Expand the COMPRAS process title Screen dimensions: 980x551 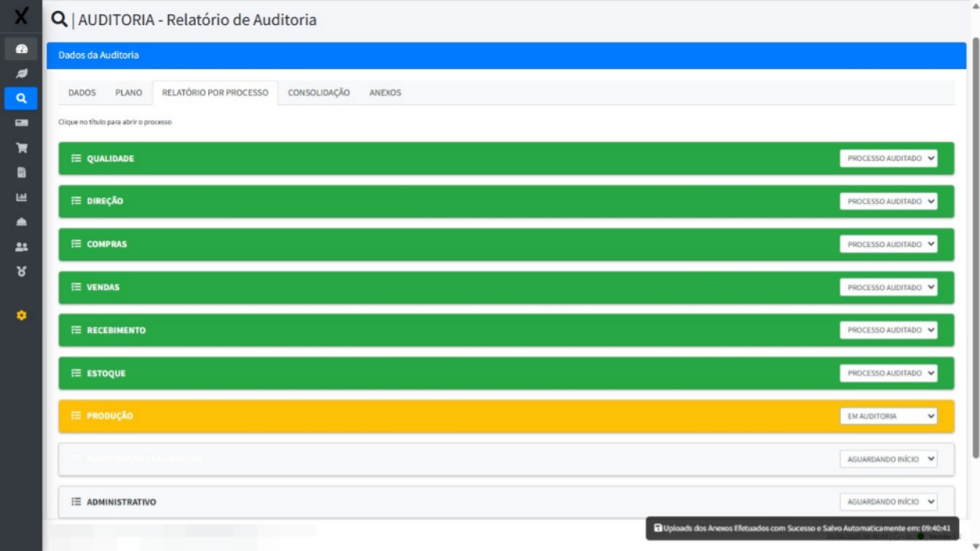point(106,245)
